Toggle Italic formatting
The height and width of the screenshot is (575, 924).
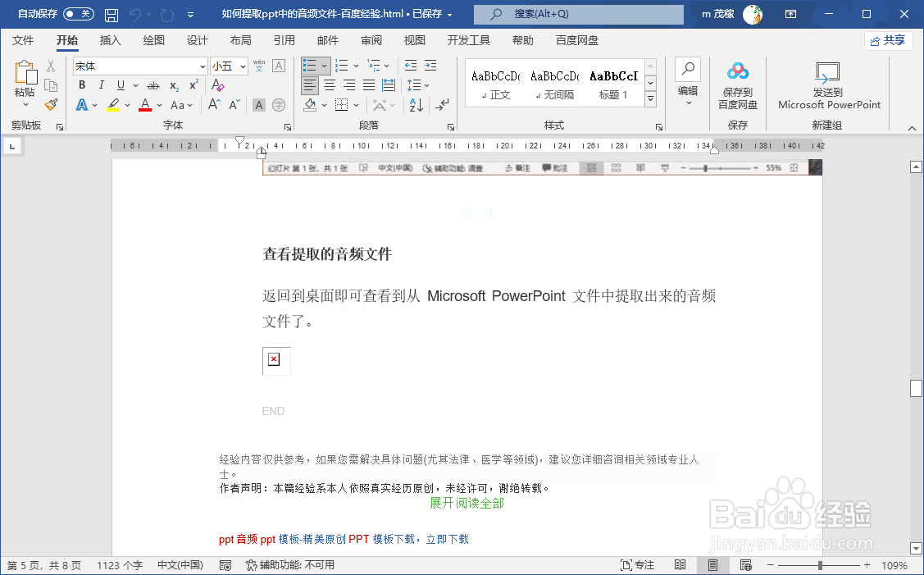pyautogui.click(x=102, y=85)
